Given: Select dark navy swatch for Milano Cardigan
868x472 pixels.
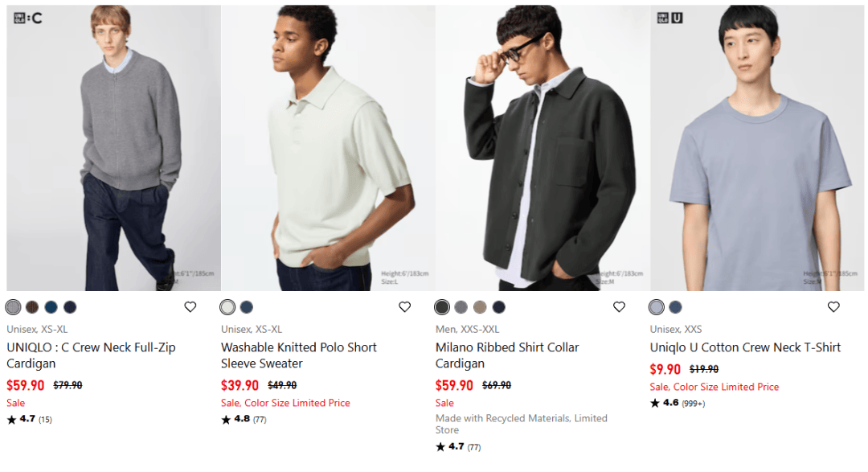Looking at the screenshot, I should [499, 307].
